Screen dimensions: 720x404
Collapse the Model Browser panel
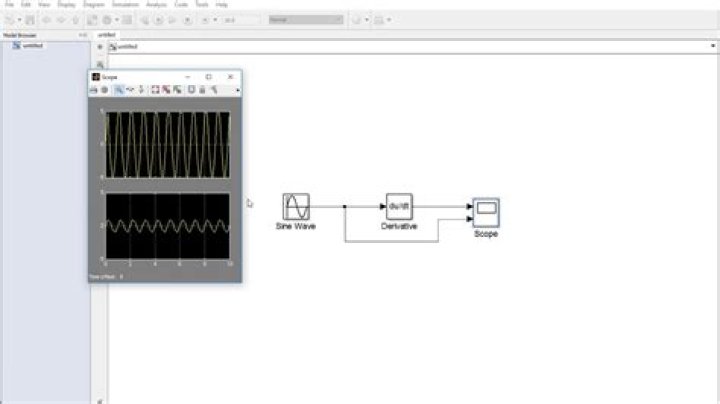(x=83, y=35)
